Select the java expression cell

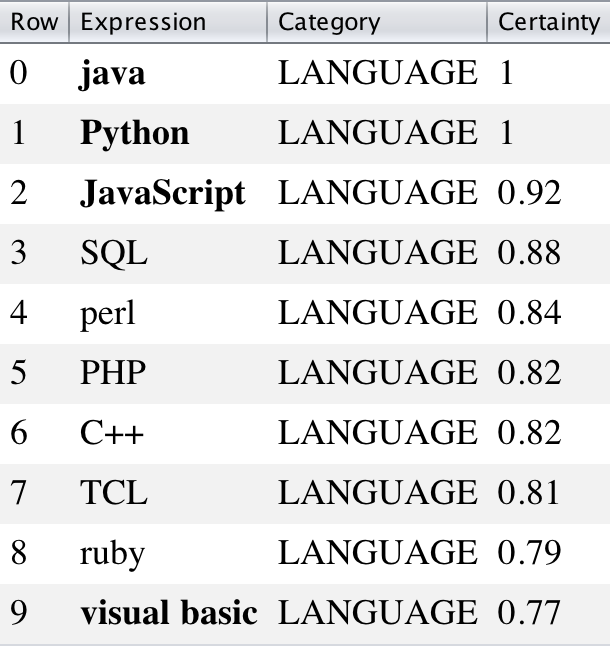coord(112,74)
